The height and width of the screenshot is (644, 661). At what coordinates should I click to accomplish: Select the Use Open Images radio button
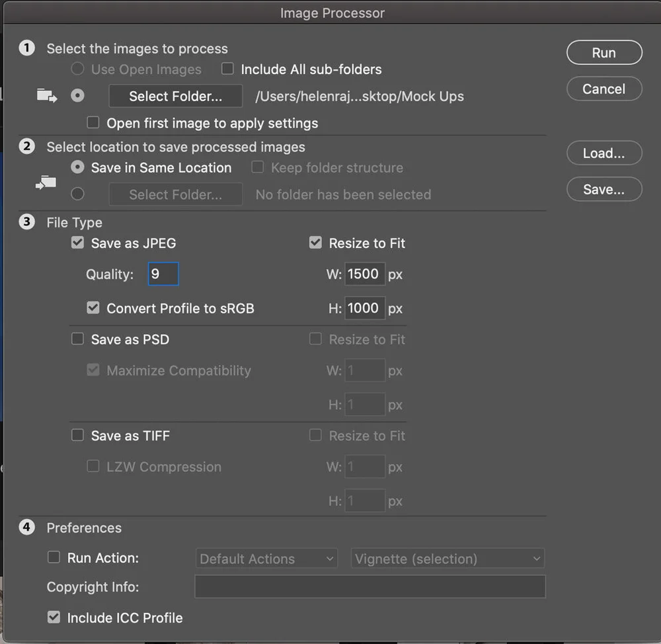click(x=77, y=69)
